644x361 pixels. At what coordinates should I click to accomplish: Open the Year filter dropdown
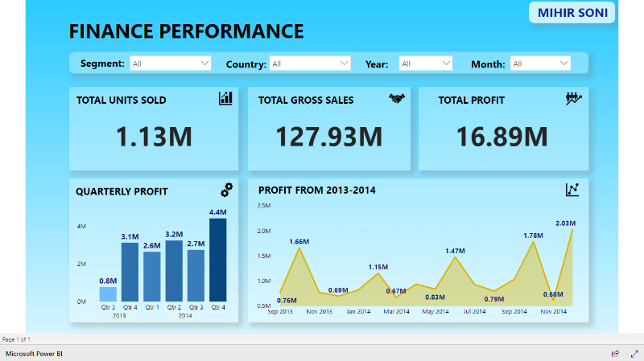426,63
